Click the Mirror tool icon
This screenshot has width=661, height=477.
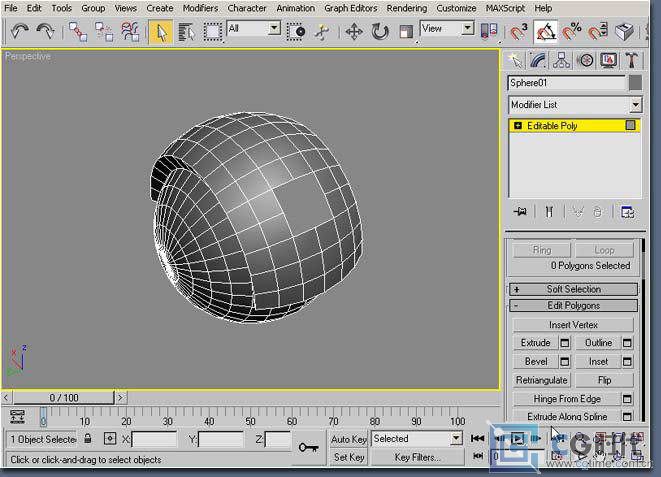[x=489, y=32]
